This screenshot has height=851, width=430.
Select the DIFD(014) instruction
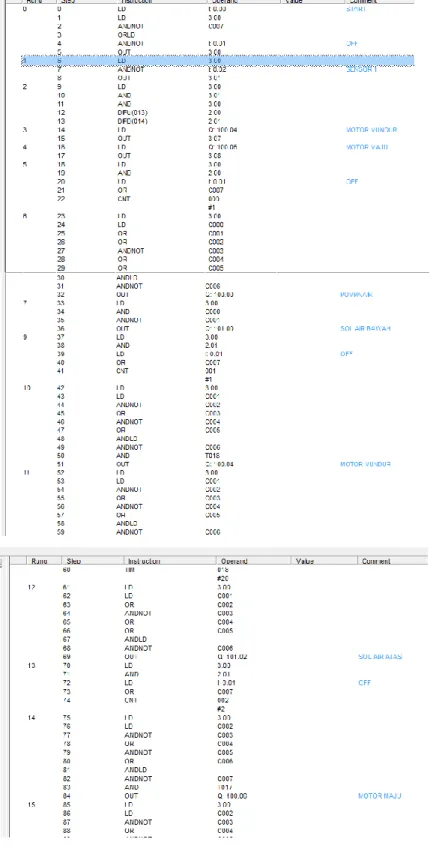point(132,121)
